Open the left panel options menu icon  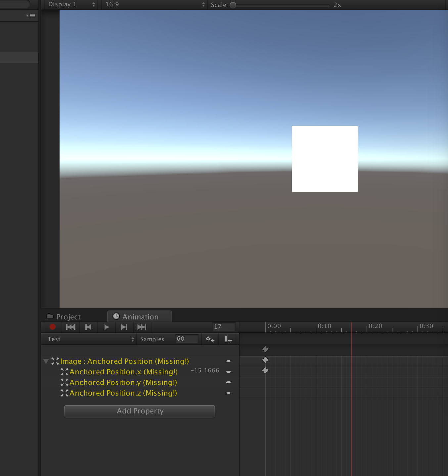[x=31, y=16]
